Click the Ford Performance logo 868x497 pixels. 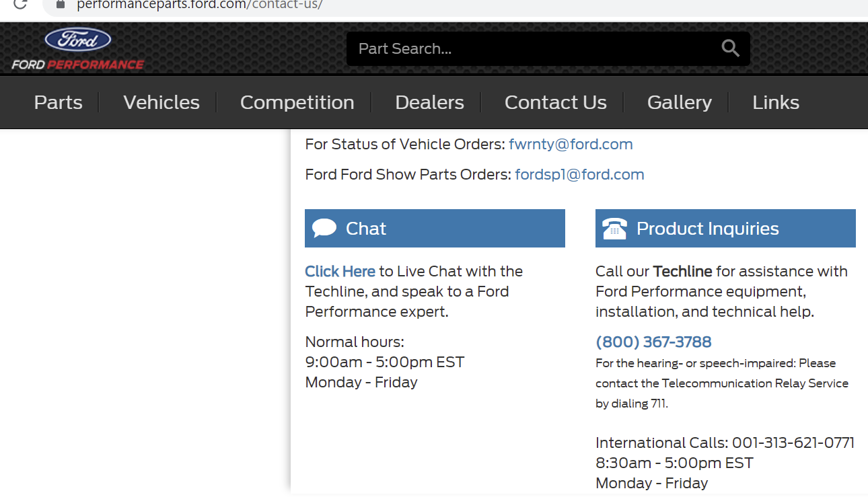tap(76, 48)
